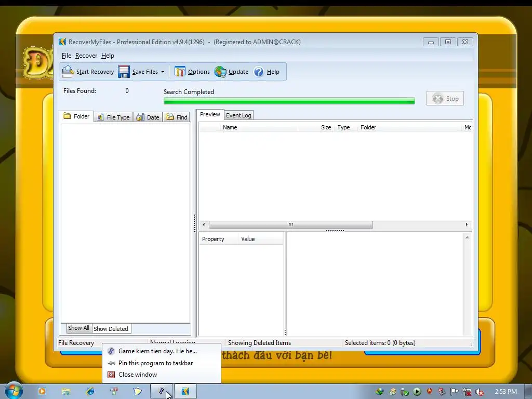Screen dimensions: 532x399
Task: Switch to the Find tab
Action: pos(177,117)
